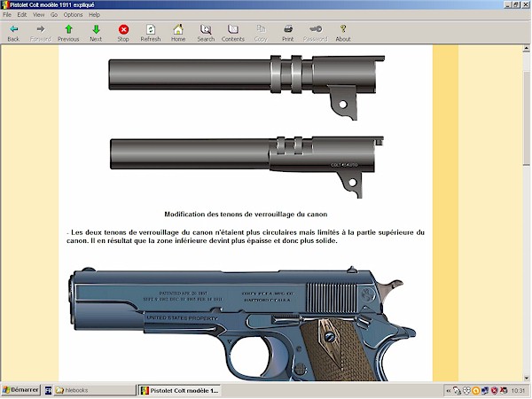Click the red Stop icon
The width and height of the screenshot is (532, 399).
[x=123, y=29]
